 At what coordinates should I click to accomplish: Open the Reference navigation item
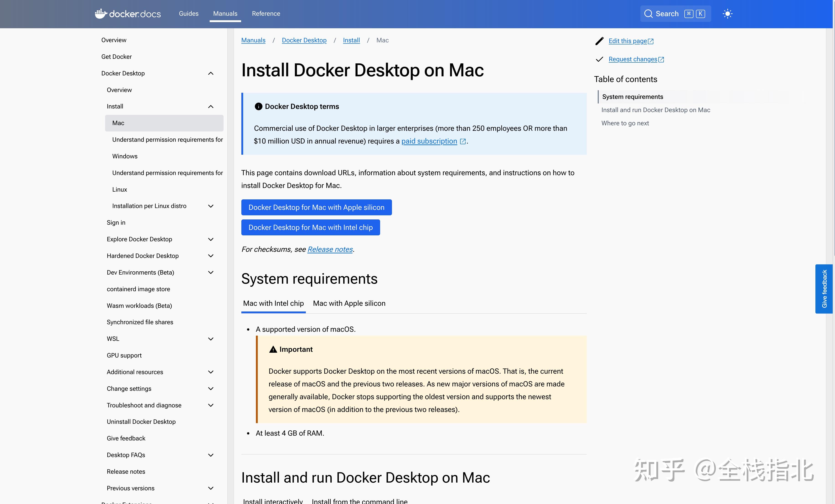pyautogui.click(x=266, y=13)
